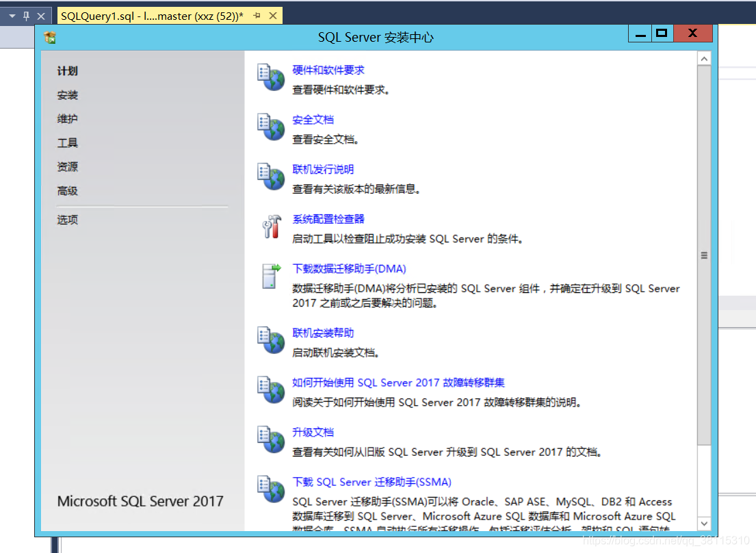Click the 联机发行说明 globe document icon
This screenshot has height=553, width=756.
point(270,177)
